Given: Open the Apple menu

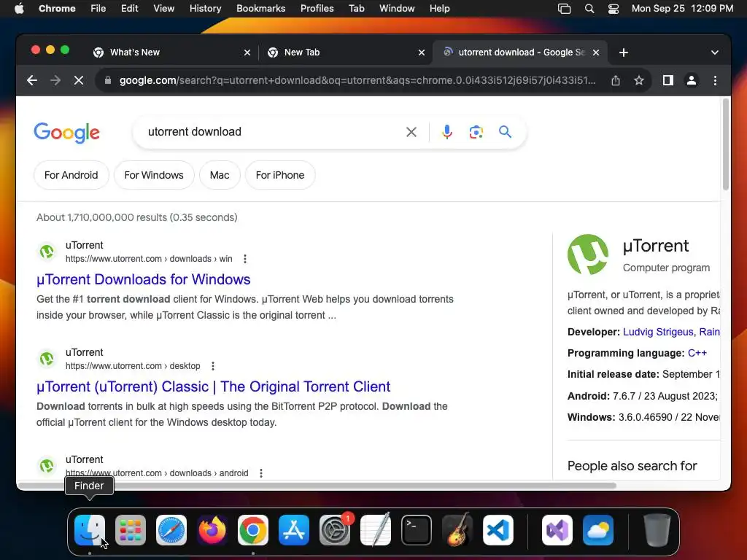Looking at the screenshot, I should pos(19,9).
